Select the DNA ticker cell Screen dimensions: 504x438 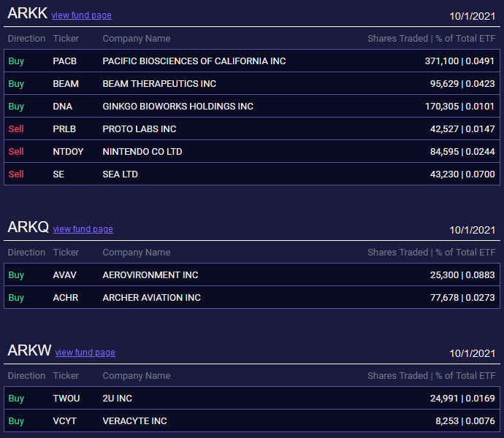tap(63, 107)
